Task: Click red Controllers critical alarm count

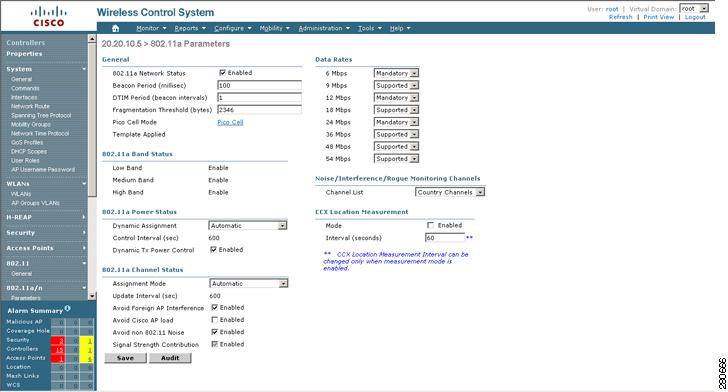Action: pos(58,349)
